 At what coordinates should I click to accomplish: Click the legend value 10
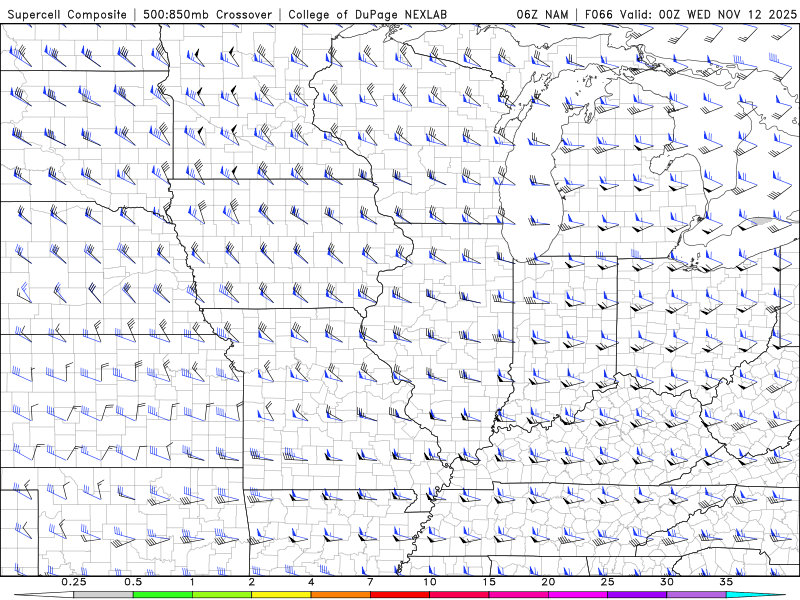430,582
